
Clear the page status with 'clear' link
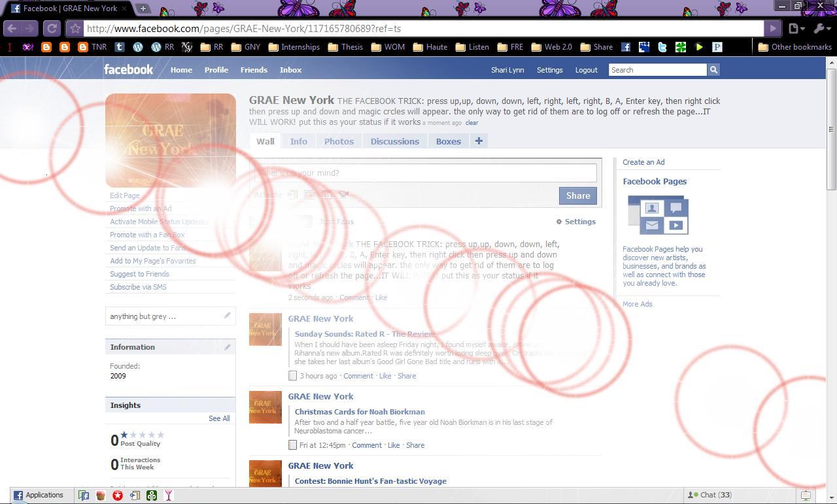click(471, 123)
